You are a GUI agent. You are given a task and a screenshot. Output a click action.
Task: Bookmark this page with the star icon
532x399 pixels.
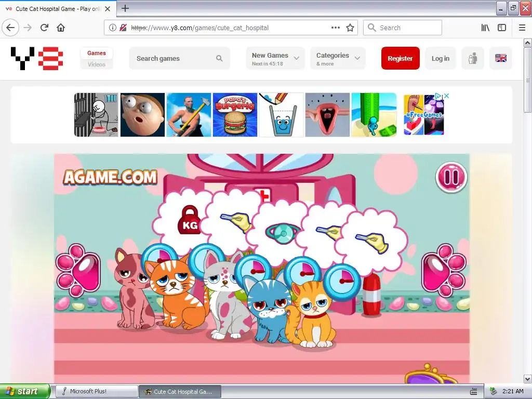(350, 28)
